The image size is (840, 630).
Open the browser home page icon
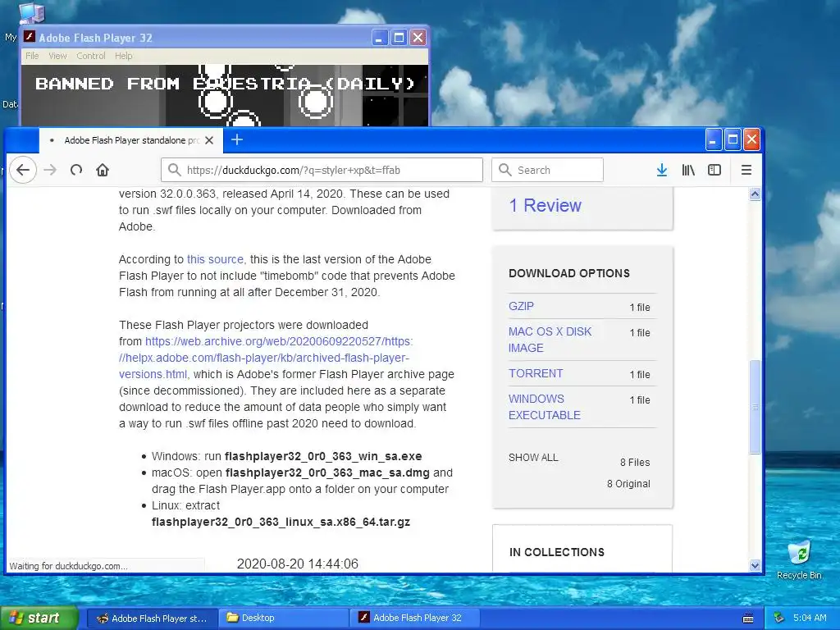click(x=103, y=170)
